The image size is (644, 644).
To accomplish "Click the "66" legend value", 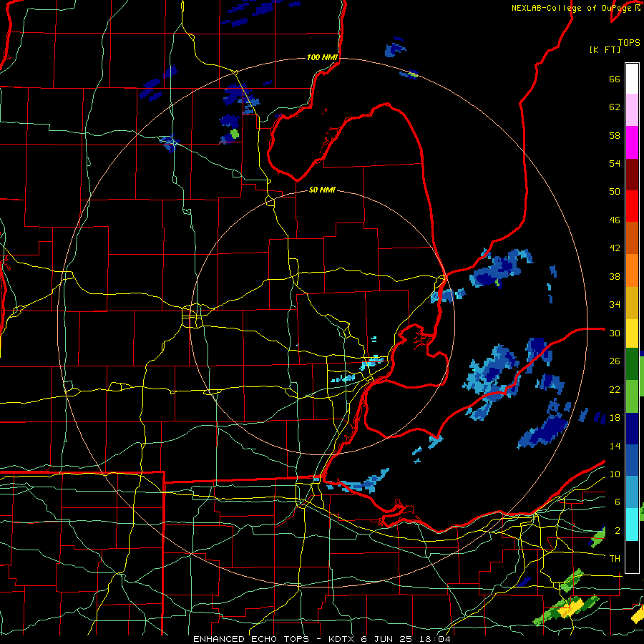I will 615,79.
